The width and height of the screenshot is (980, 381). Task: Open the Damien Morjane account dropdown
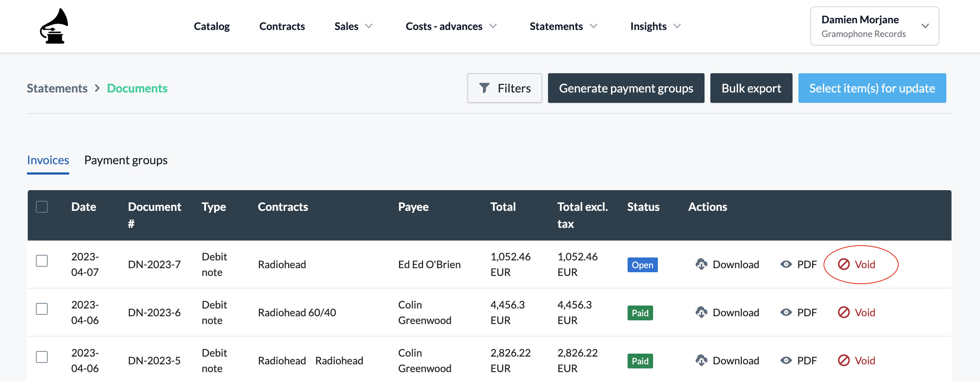point(874,26)
